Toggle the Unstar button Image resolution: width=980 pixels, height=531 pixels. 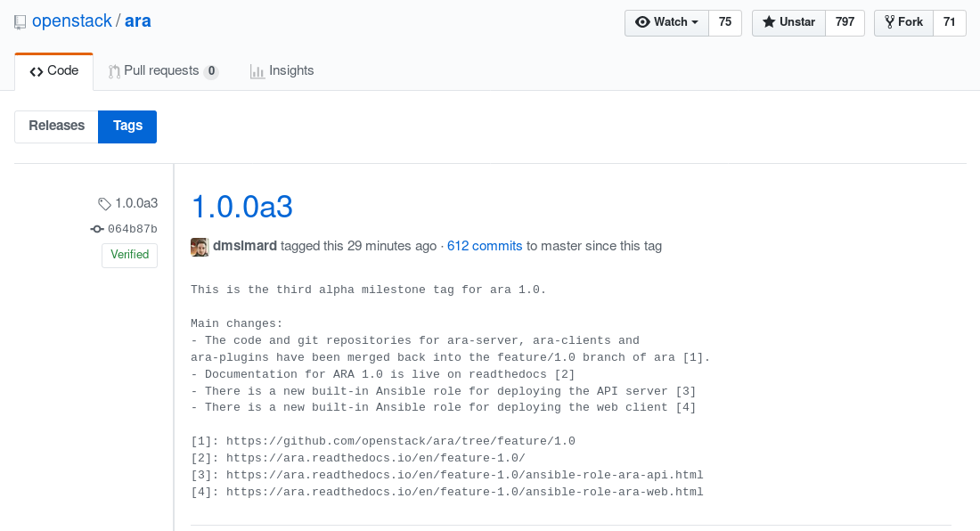point(788,23)
